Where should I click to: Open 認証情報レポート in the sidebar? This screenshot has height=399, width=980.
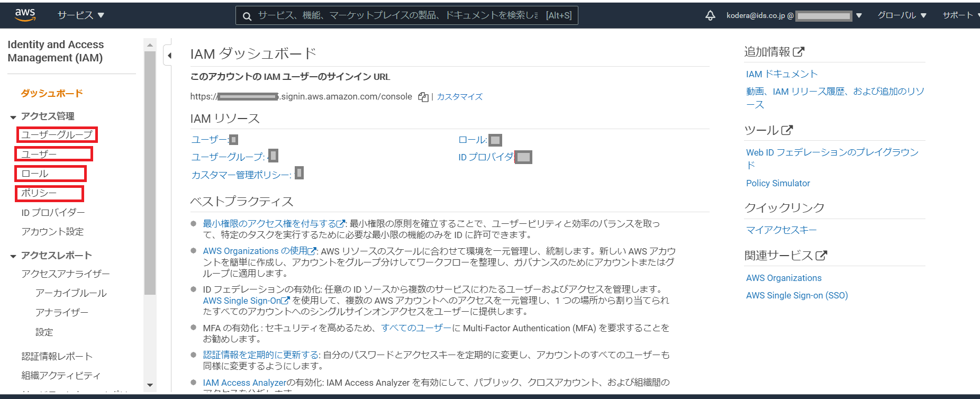point(57,357)
